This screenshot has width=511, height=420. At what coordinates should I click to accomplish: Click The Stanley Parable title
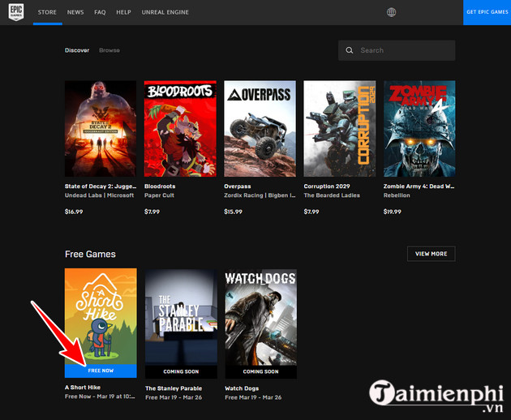[x=174, y=388]
